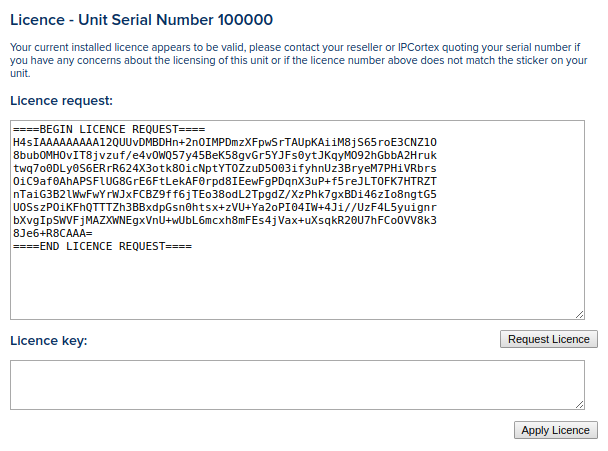The image size is (608, 451).
Task: Click the line starting with bXvgIpSWVFjMAZ
Action: (225, 220)
